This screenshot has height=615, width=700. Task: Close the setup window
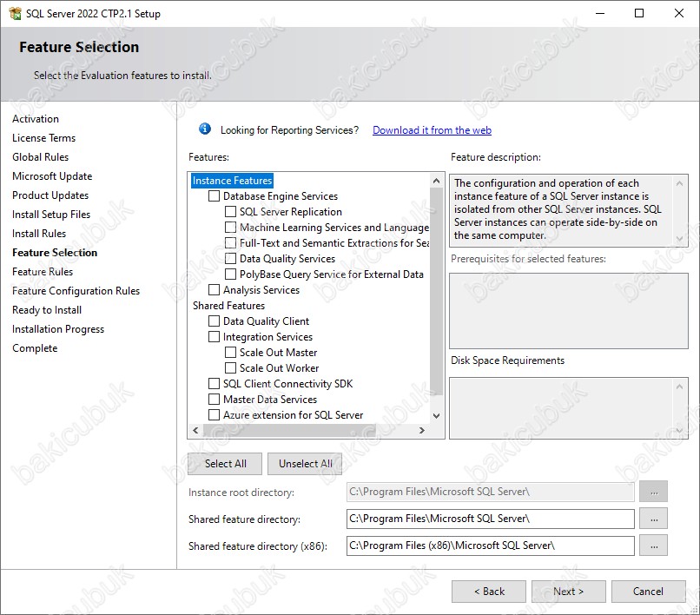pos(679,13)
